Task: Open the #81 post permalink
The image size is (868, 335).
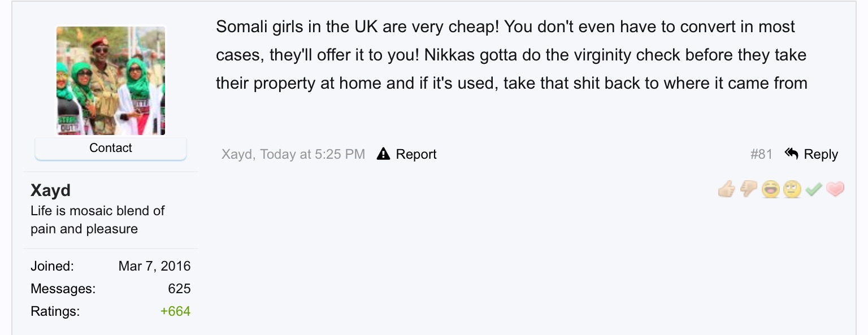Action: [761, 154]
